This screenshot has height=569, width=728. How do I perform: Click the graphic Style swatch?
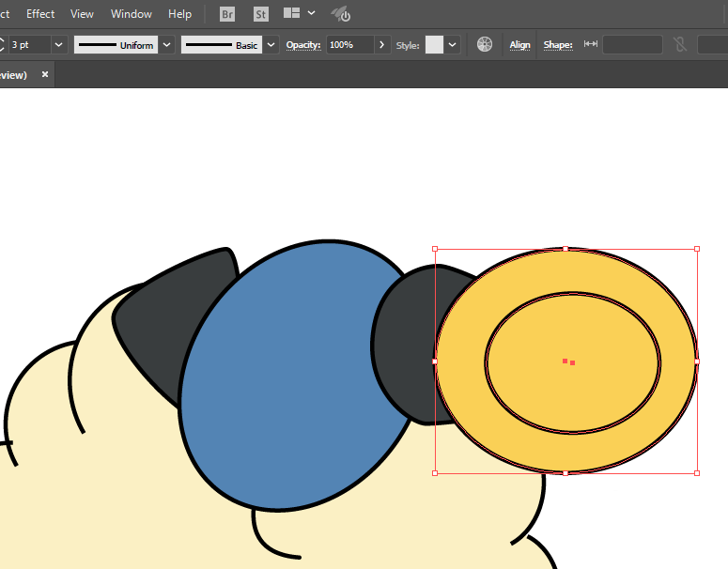point(435,45)
